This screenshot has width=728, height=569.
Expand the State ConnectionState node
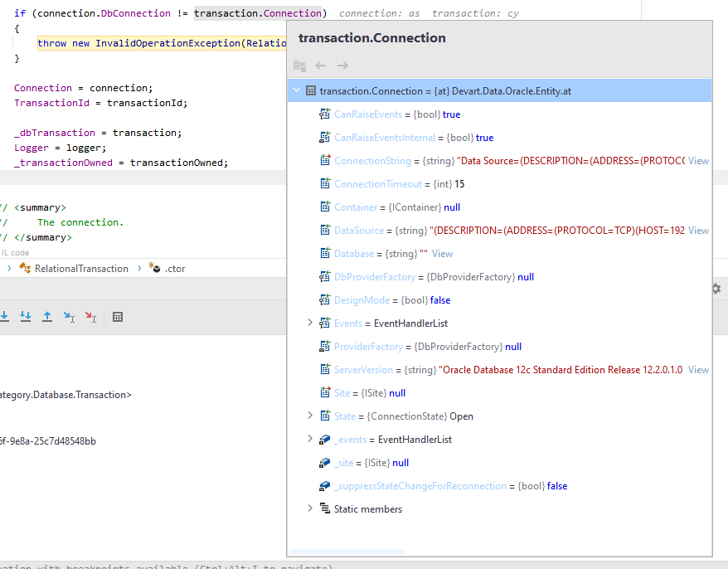coord(310,416)
